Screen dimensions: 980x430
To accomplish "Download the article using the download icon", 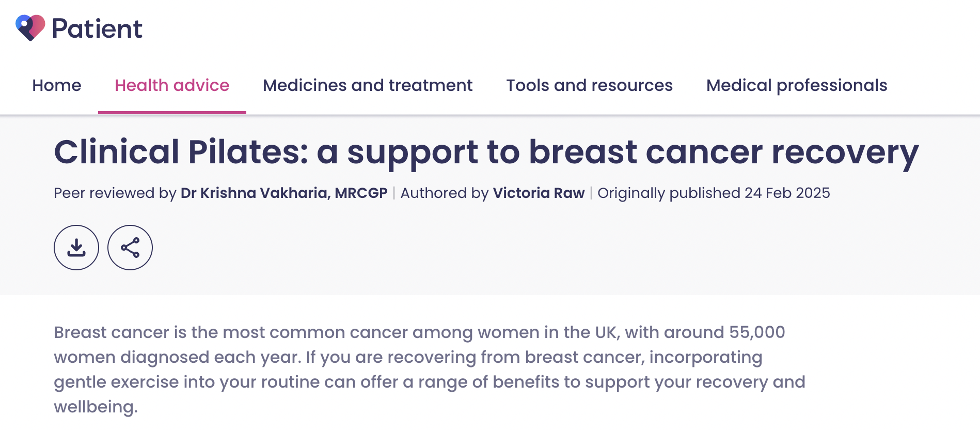I will point(76,248).
